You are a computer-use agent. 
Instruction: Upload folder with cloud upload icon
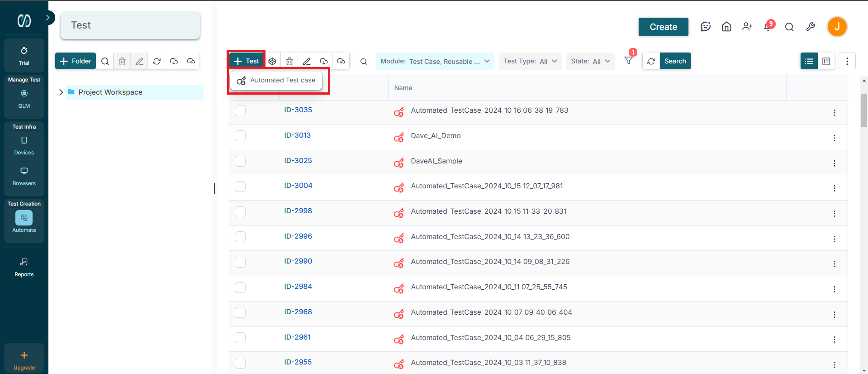click(191, 61)
